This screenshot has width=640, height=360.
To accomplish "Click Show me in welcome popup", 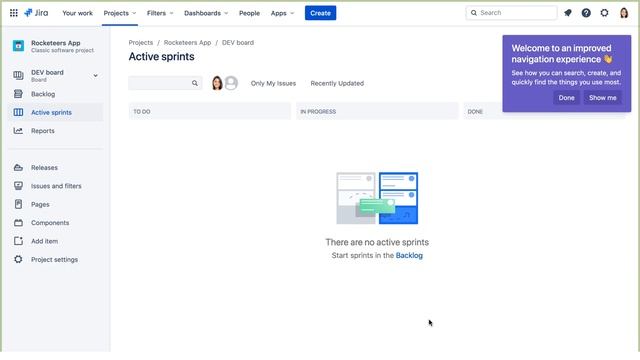I will tap(602, 98).
